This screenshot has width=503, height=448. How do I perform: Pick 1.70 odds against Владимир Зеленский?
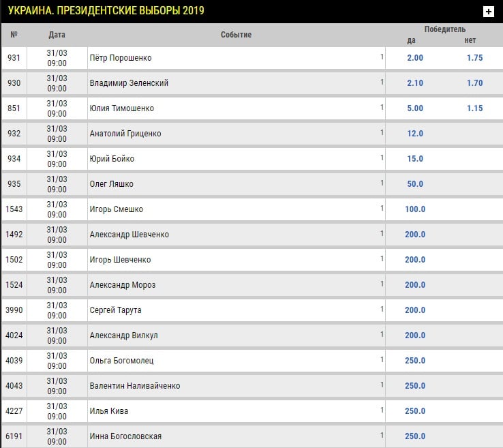[474, 83]
